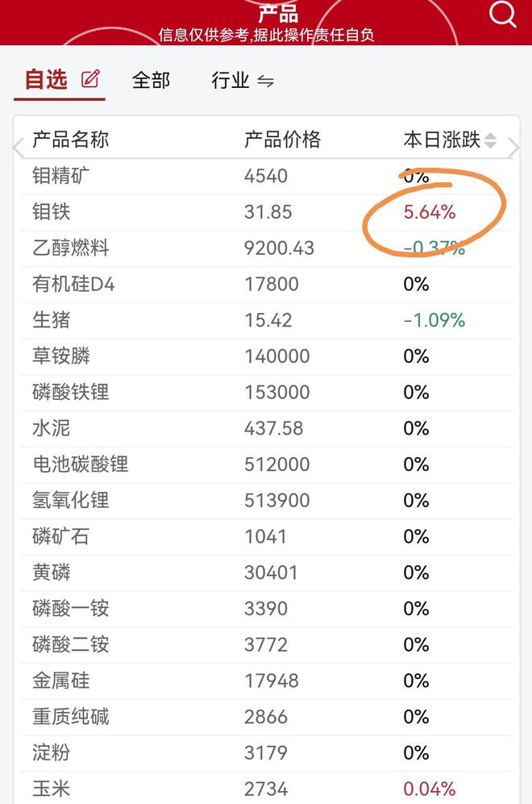Open the 钼铁 product row
The image size is (532, 804).
(x=267, y=212)
